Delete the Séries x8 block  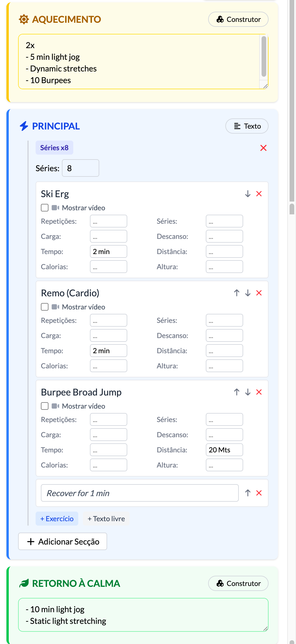tap(263, 148)
